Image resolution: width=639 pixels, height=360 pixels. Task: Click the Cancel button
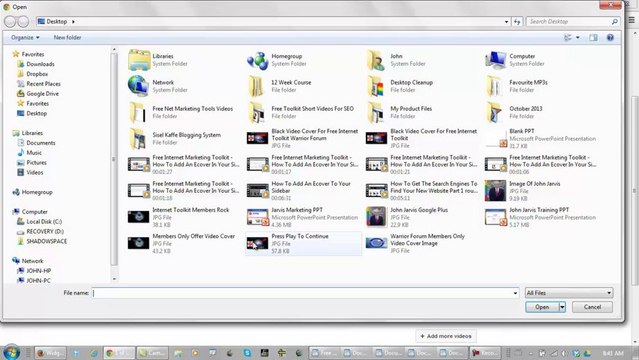592,307
